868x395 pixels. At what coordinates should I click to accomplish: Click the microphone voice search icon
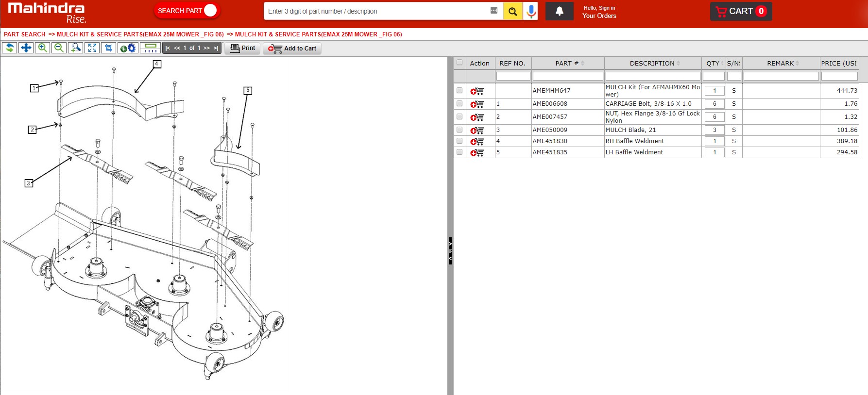pos(531,11)
